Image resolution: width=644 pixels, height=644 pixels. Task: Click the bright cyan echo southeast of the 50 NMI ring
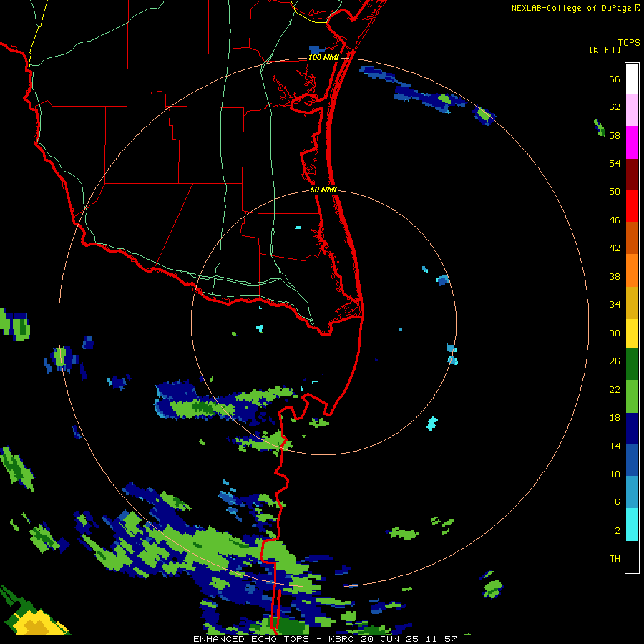point(432,424)
